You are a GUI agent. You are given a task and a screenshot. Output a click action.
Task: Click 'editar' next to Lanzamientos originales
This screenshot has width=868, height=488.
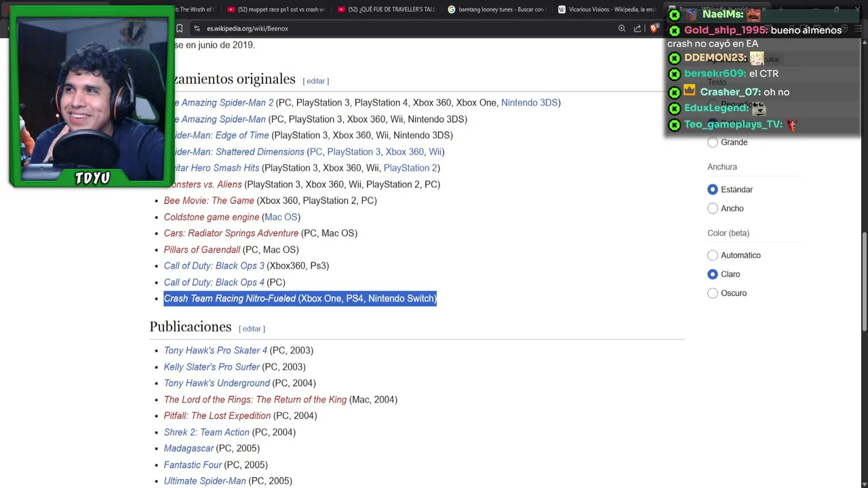(316, 81)
